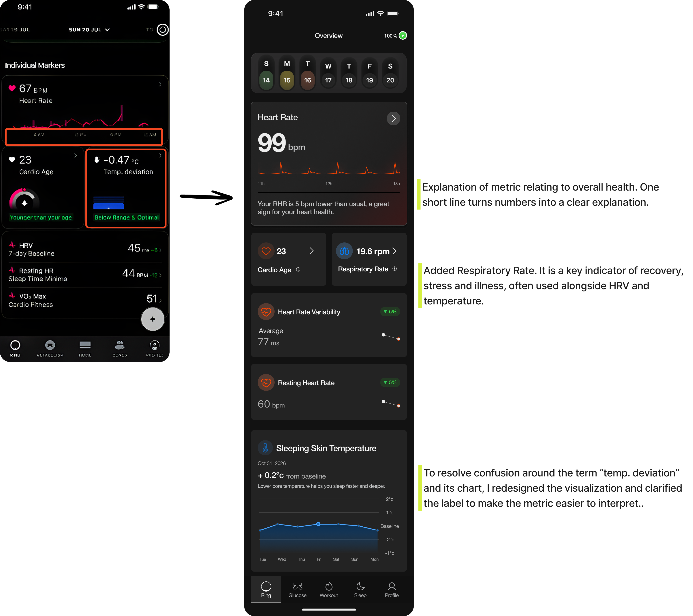Click the Cardio Age info icon
Viewport: 693px width, 616px height.
click(x=298, y=270)
